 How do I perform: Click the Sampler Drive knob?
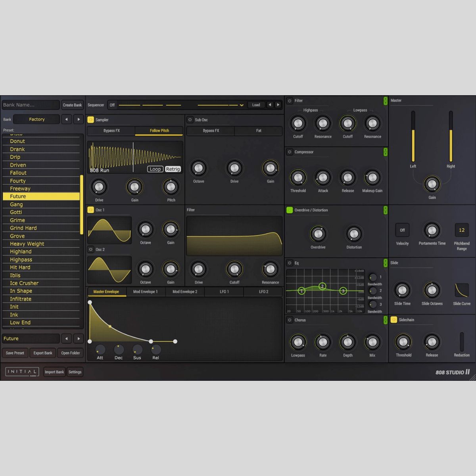point(99,187)
